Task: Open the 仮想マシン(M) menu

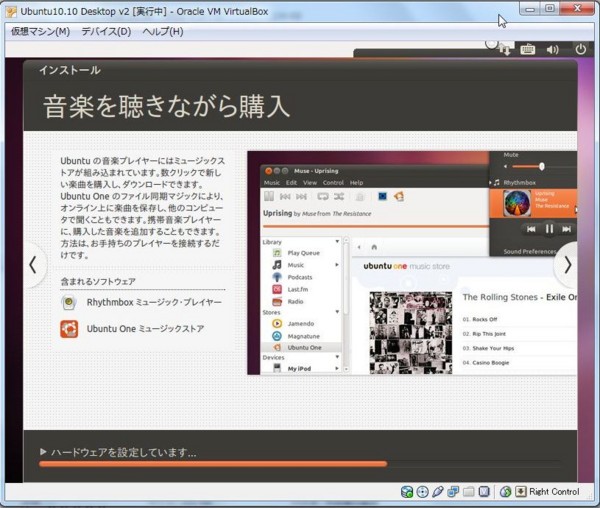Action: tap(41, 31)
